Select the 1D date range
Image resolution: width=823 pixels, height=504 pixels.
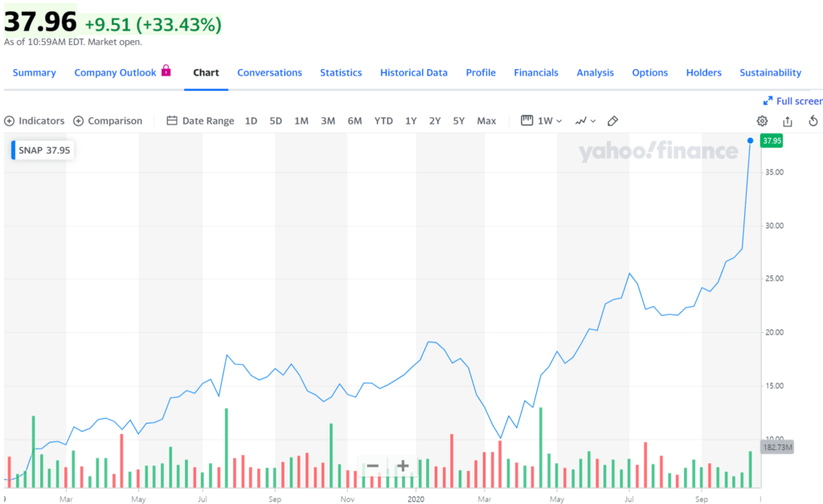tap(251, 121)
